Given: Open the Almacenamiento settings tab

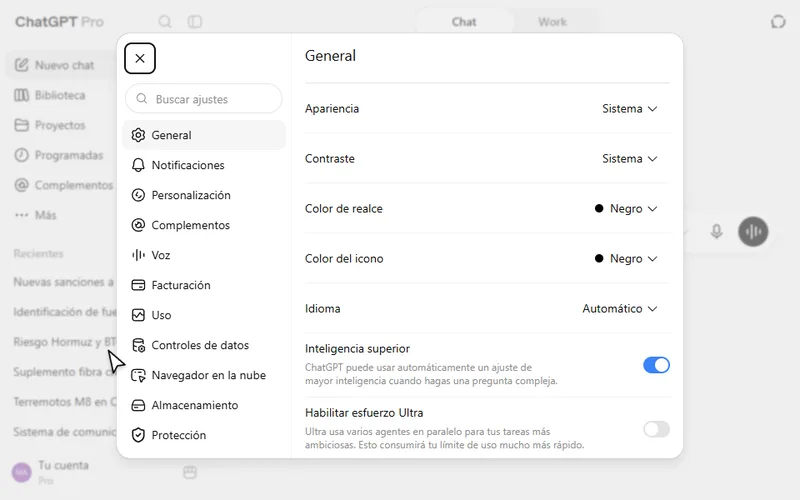Looking at the screenshot, I should [204, 405].
